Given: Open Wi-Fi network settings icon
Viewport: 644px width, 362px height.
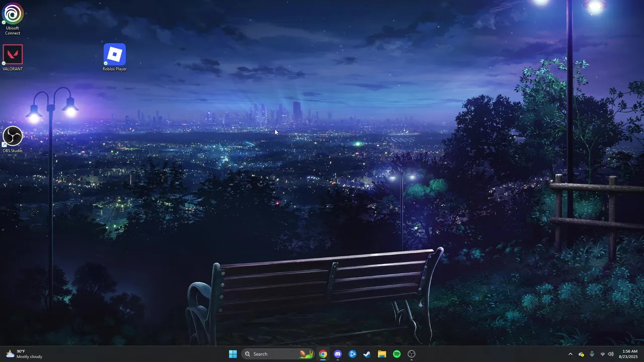Looking at the screenshot, I should coord(603,354).
